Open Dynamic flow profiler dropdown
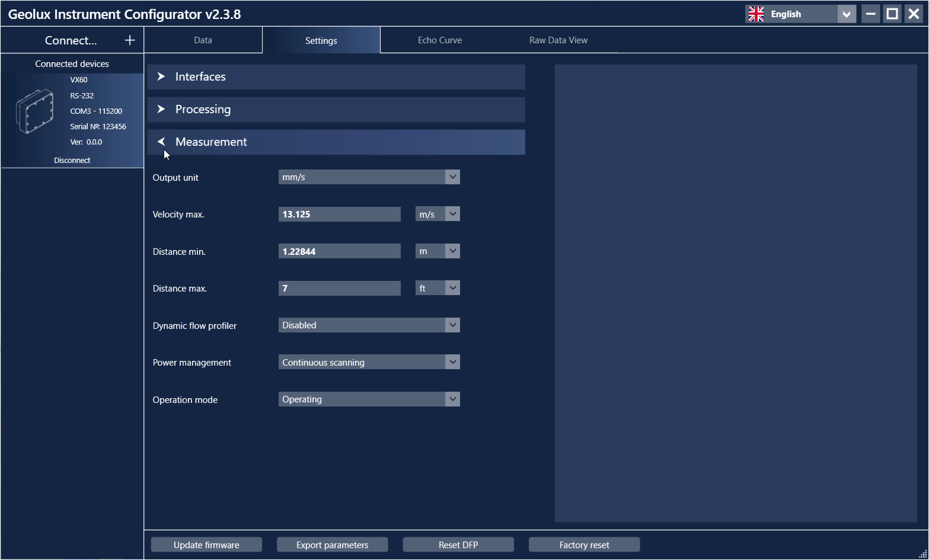Screen dimensions: 929x560 [x=452, y=325]
